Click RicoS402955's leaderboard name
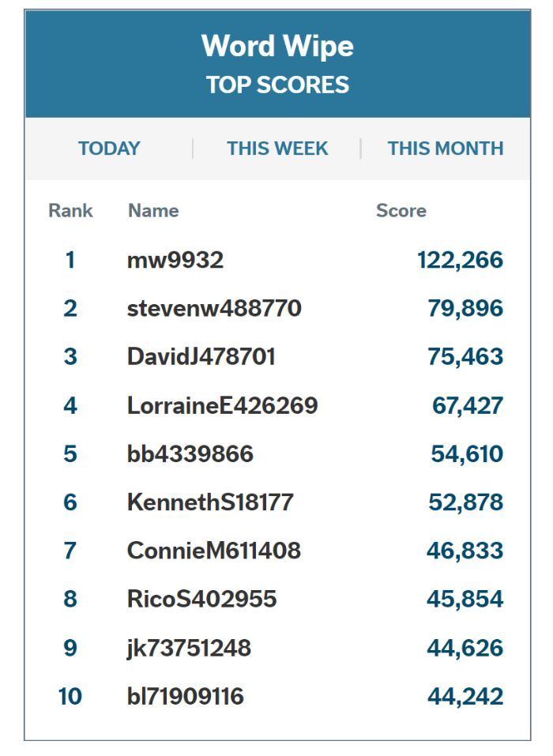 [202, 600]
